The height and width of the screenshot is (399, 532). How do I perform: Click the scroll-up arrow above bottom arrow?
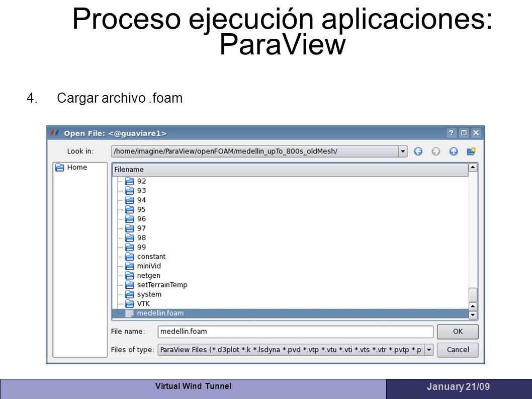(x=473, y=306)
